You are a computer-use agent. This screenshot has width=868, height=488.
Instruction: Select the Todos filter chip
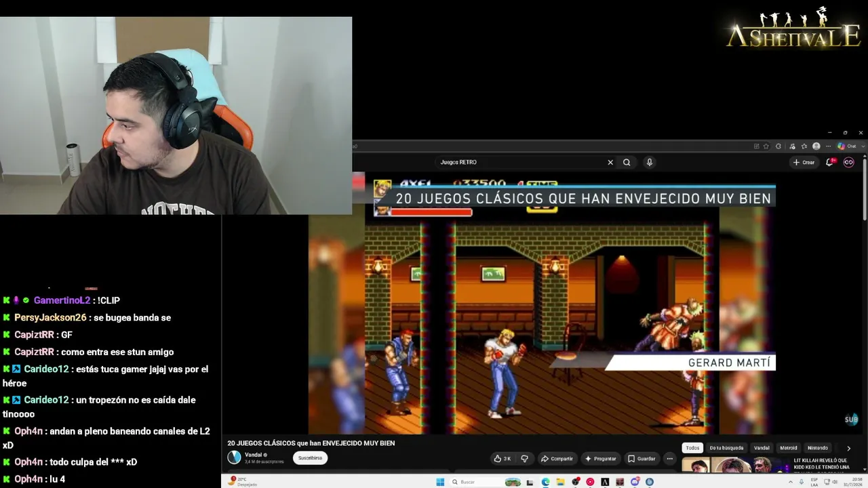692,448
